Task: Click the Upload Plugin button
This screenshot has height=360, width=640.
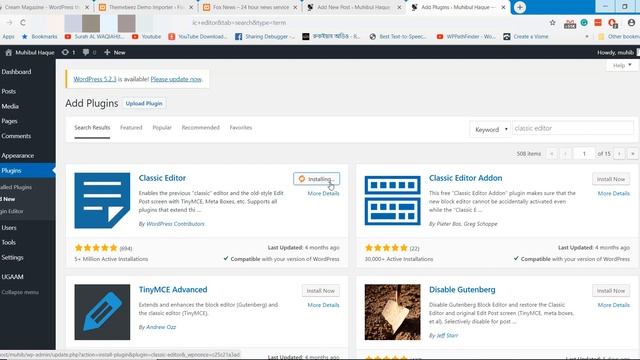Action: click(x=144, y=103)
